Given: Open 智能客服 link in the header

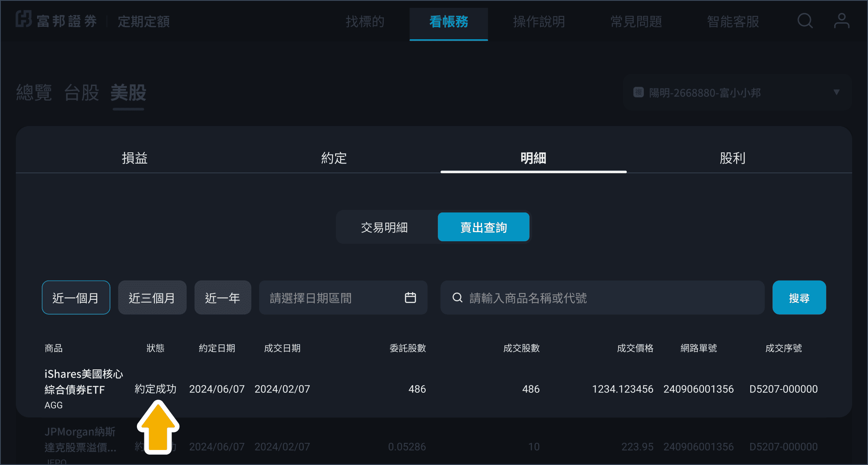Looking at the screenshot, I should (x=733, y=21).
